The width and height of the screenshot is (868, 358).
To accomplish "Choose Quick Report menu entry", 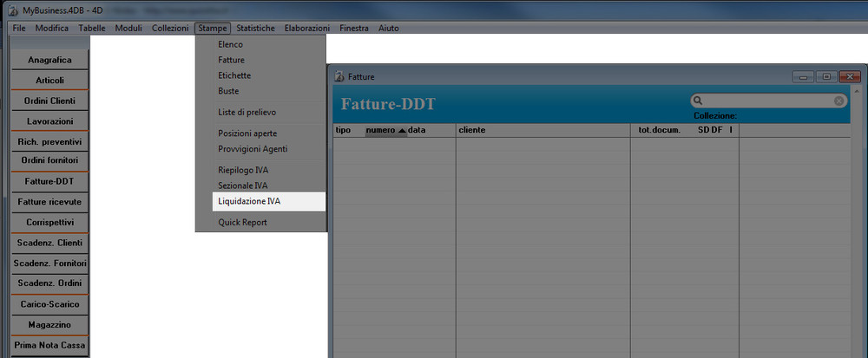I will (242, 223).
